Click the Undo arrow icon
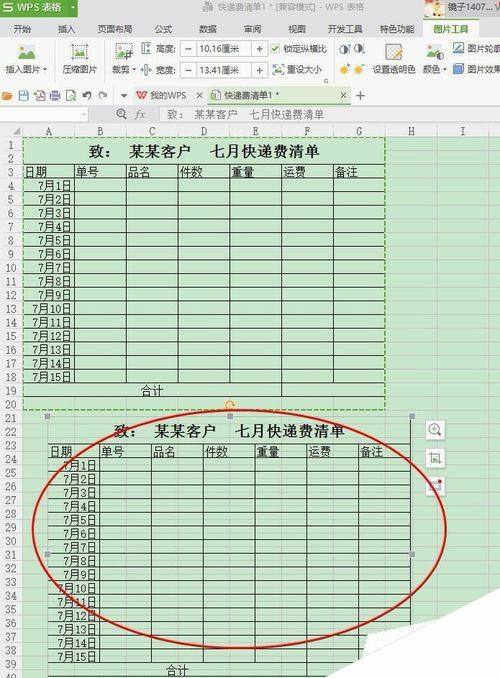The width and height of the screenshot is (500, 678). click(x=87, y=95)
